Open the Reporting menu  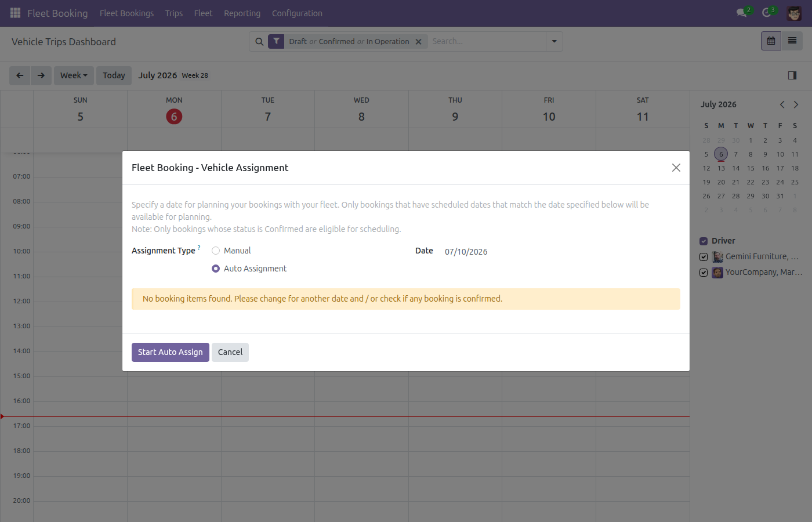242,13
